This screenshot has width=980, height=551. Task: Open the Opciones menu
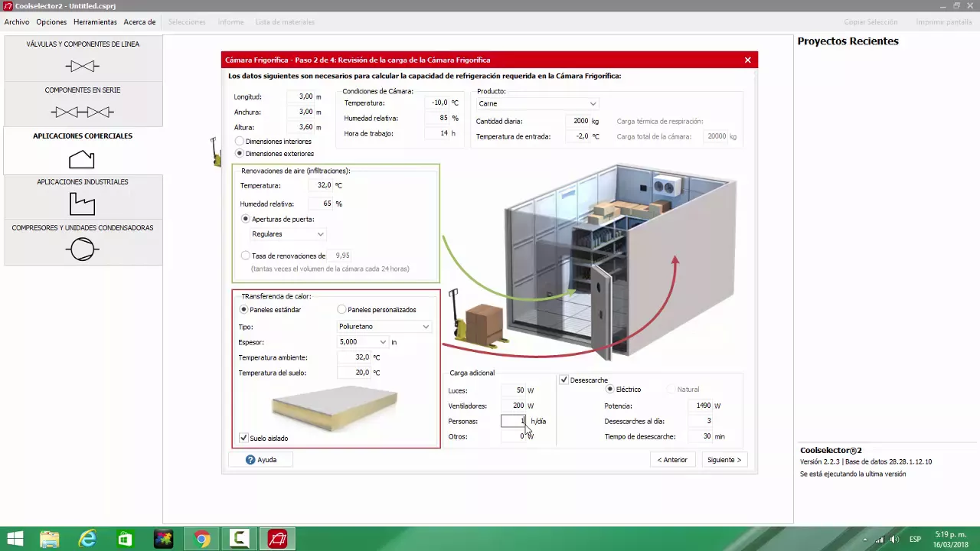coord(51,22)
